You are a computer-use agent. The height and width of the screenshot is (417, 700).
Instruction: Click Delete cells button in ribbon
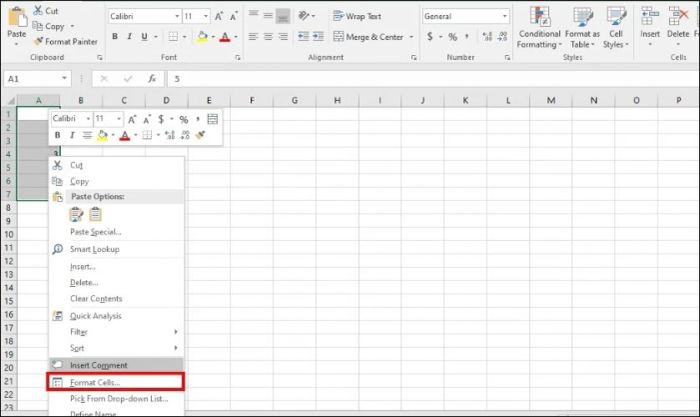[678, 25]
